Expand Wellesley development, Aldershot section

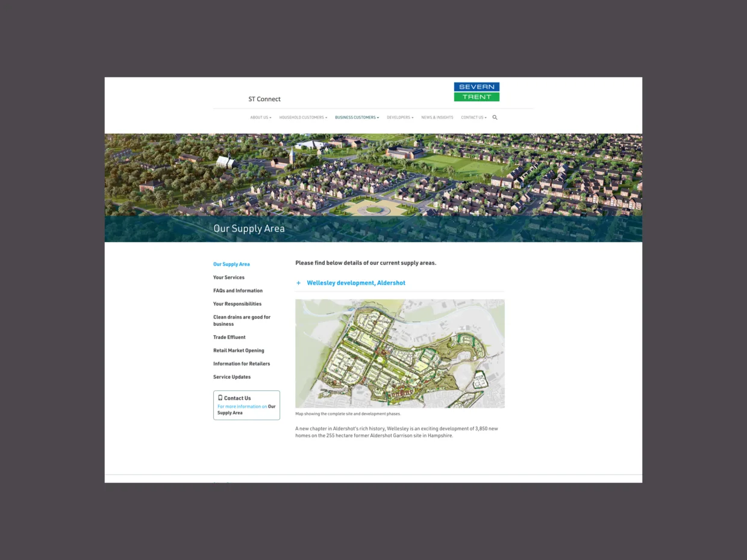[356, 283]
